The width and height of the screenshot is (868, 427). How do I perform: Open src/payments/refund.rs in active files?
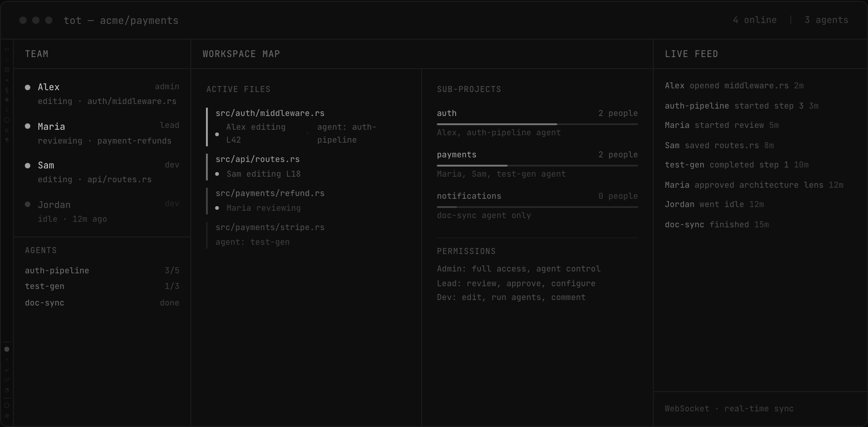point(270,193)
